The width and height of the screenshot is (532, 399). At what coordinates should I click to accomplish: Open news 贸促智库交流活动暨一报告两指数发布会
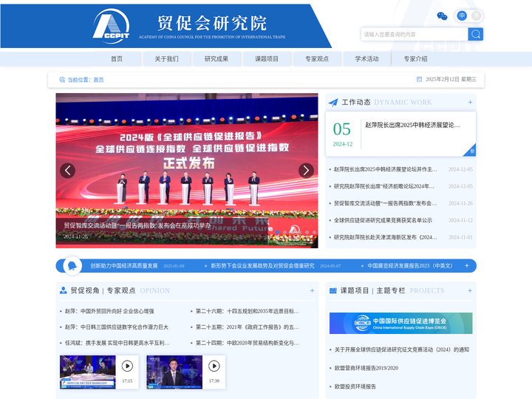click(x=385, y=203)
